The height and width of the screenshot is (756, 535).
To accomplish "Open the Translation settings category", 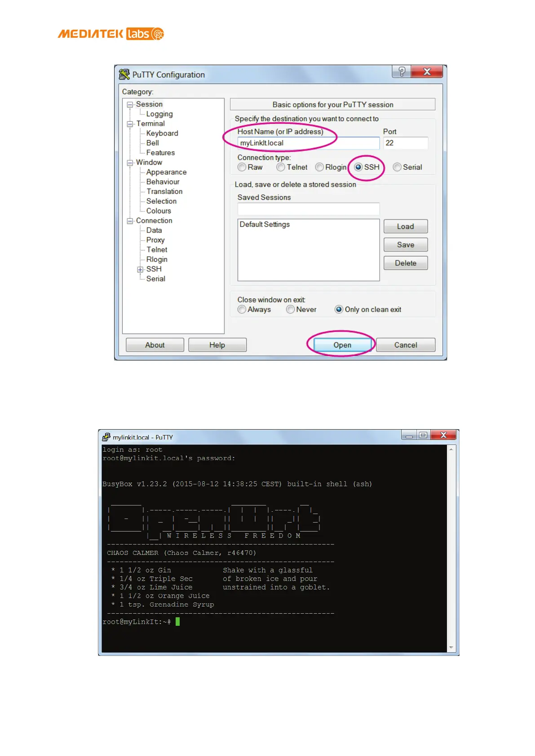I will 164,192.
